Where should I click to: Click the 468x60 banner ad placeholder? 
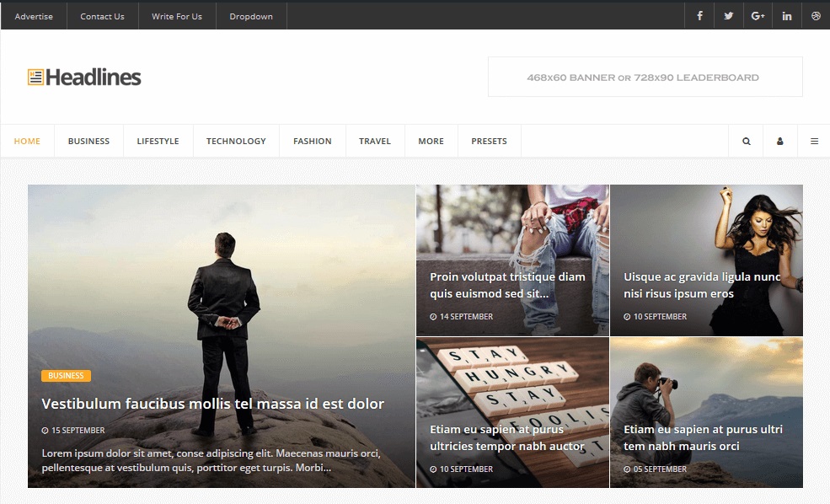pyautogui.click(x=645, y=77)
